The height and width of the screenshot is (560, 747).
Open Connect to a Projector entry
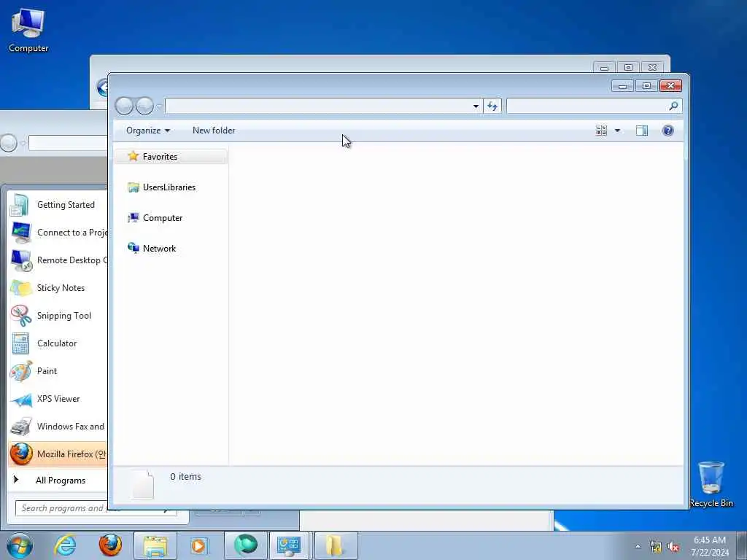(x=58, y=233)
